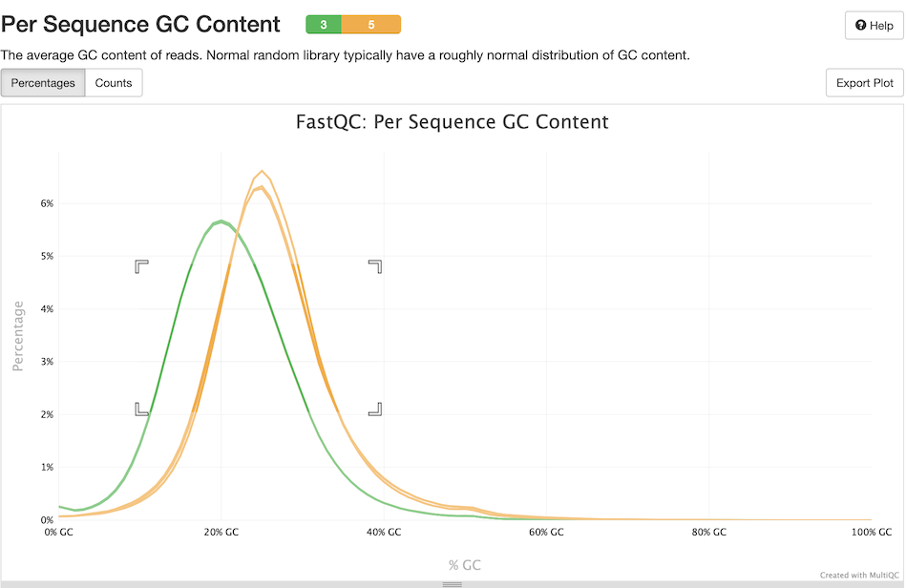Click the % GC x-axis title
906x588 pixels.
(465, 565)
